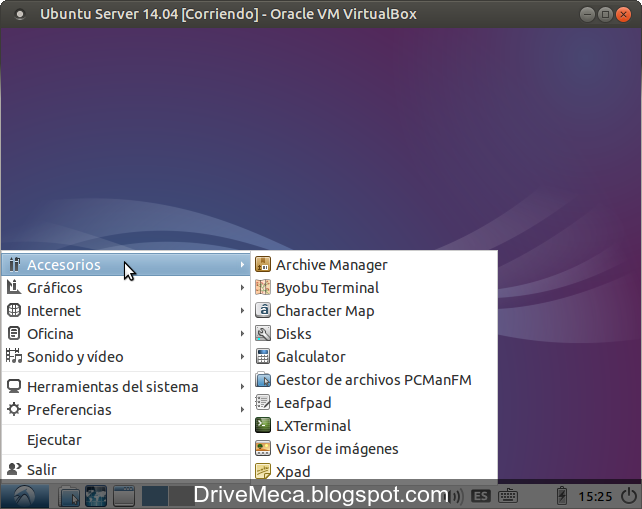This screenshot has height=509, width=642.
Task: Switch to second workspace in pager
Action: 182,496
